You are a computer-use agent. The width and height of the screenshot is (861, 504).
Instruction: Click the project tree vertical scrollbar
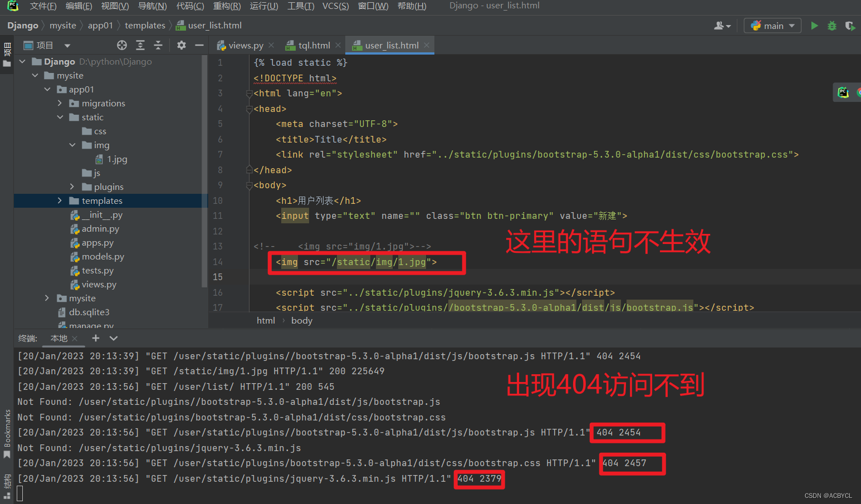(204, 172)
